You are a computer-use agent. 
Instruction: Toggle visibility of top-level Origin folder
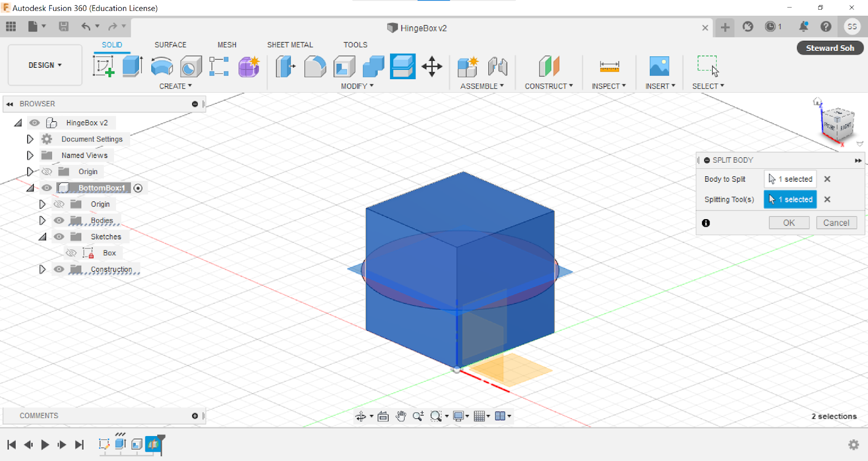(x=47, y=171)
